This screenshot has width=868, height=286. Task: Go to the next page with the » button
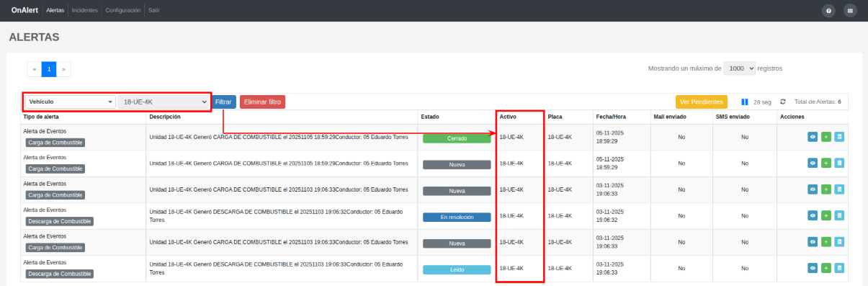point(63,69)
